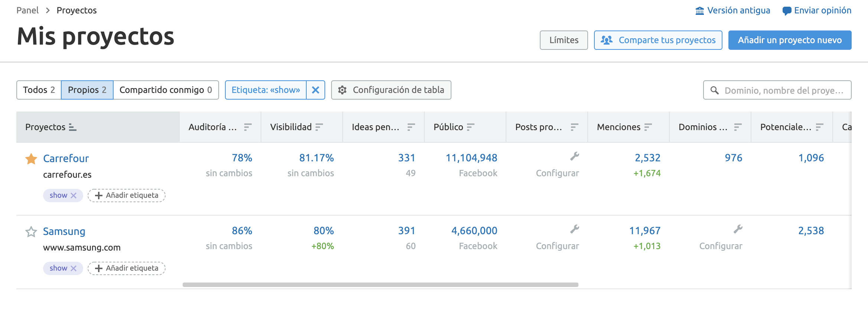
Task: Click the people icon in Comparte tus proyectos
Action: [x=607, y=40]
